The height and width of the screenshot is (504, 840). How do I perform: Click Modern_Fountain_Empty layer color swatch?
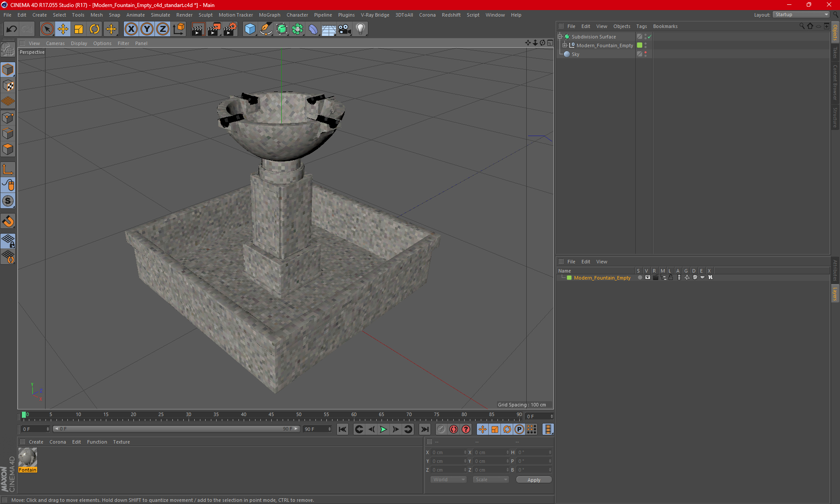pos(569,278)
